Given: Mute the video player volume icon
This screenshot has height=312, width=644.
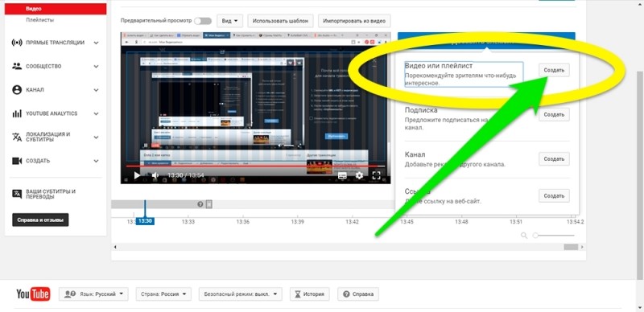Looking at the screenshot, I should coord(155,175).
